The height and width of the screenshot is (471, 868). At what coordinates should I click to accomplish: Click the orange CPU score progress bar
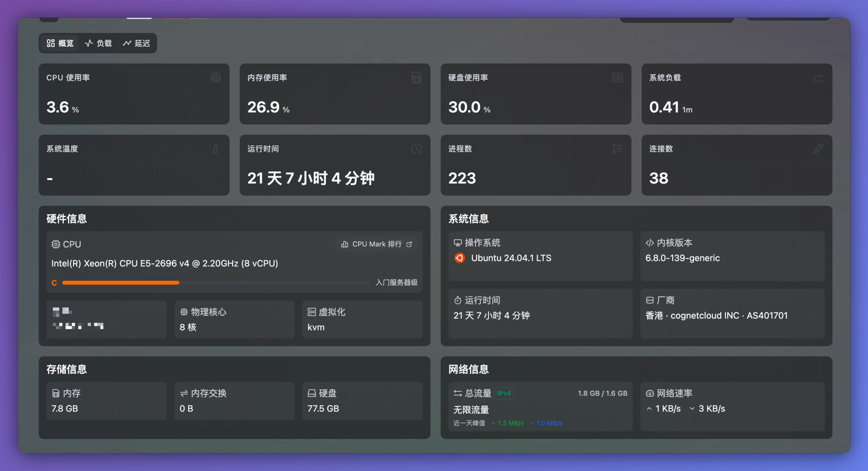[x=121, y=283]
